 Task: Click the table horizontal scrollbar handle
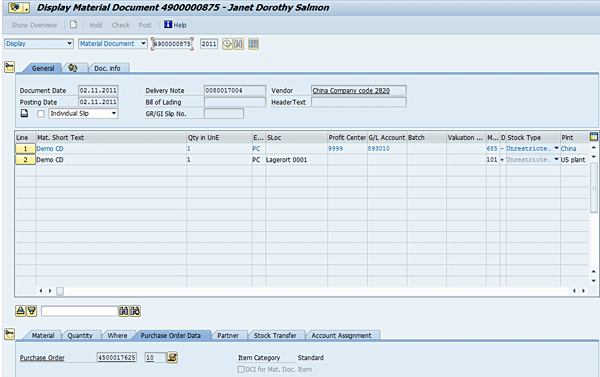[60, 291]
